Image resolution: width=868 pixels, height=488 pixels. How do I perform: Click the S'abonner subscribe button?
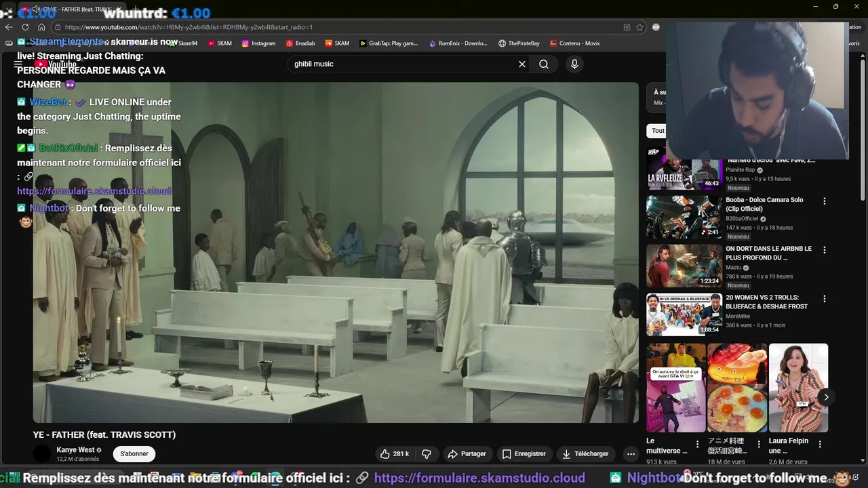pos(134,453)
